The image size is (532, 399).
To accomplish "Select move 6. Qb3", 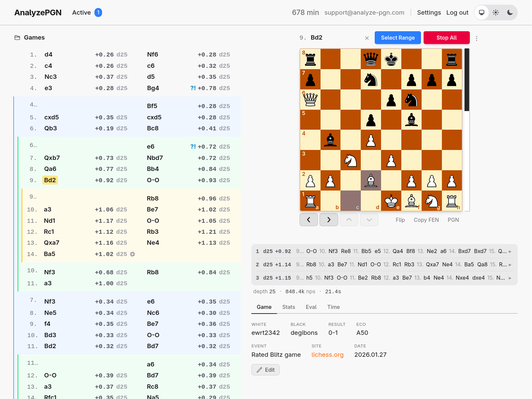I will click(x=51, y=128).
